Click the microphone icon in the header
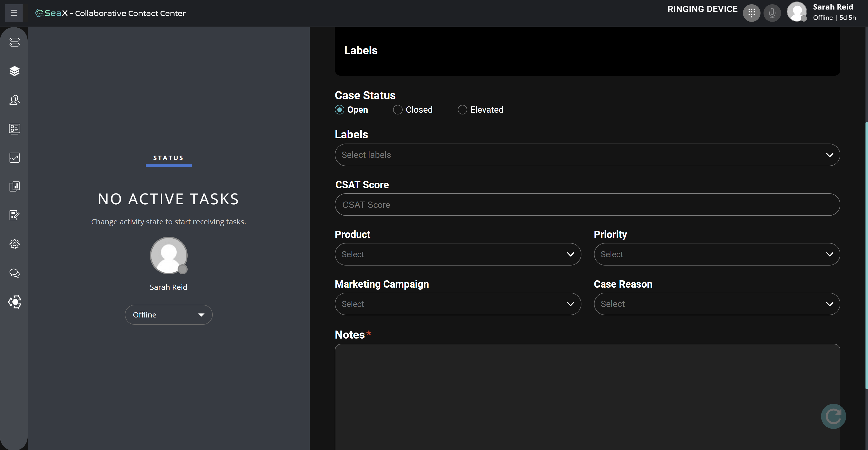 click(x=772, y=13)
